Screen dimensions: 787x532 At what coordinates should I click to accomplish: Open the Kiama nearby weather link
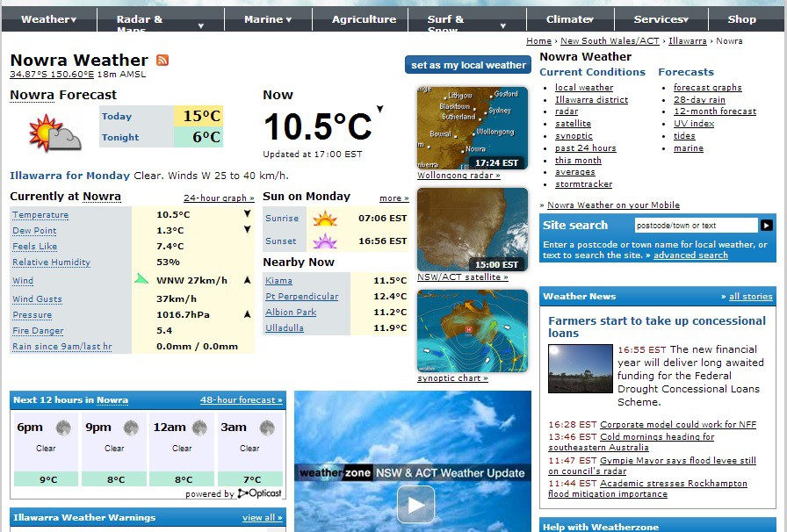click(278, 281)
